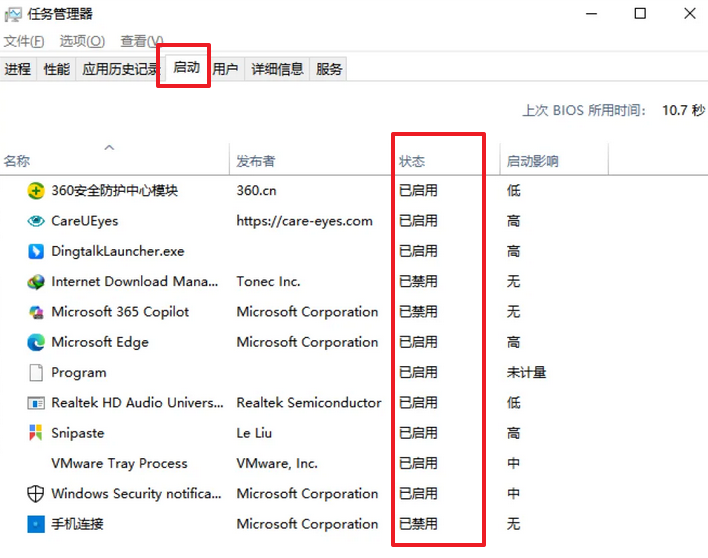
Task: Click publisher Realtek Semiconductor
Action: click(309, 403)
